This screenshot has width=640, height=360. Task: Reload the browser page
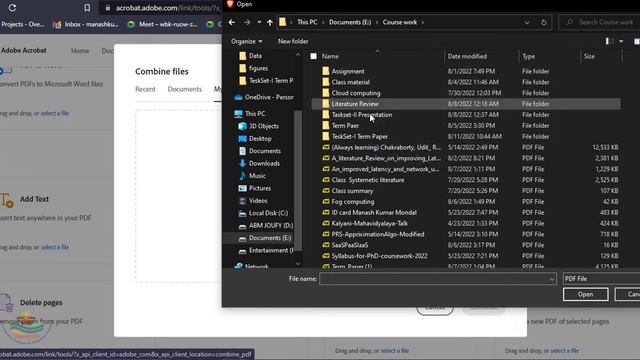[12, 8]
